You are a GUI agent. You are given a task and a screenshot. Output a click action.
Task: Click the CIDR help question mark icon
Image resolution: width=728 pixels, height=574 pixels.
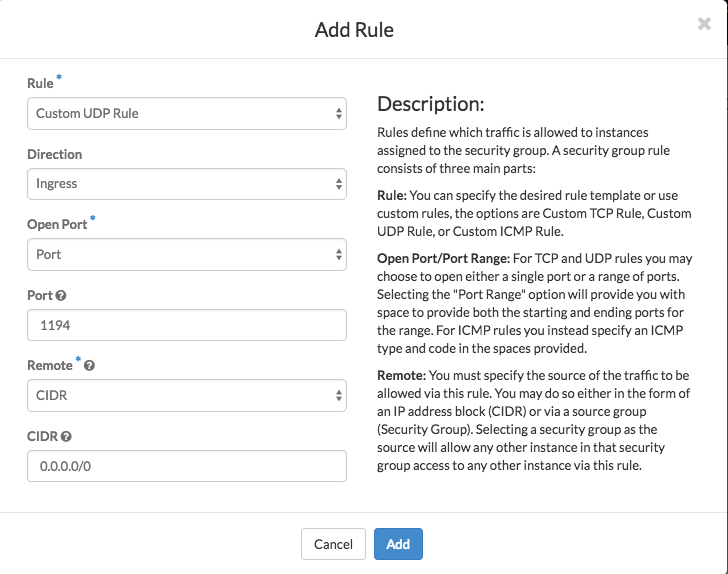[x=67, y=437]
